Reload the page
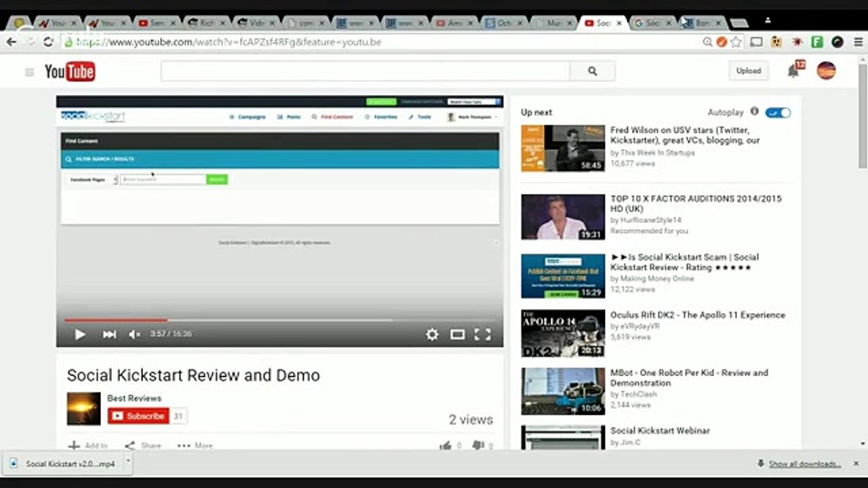The height and width of the screenshot is (488, 868). [48, 42]
